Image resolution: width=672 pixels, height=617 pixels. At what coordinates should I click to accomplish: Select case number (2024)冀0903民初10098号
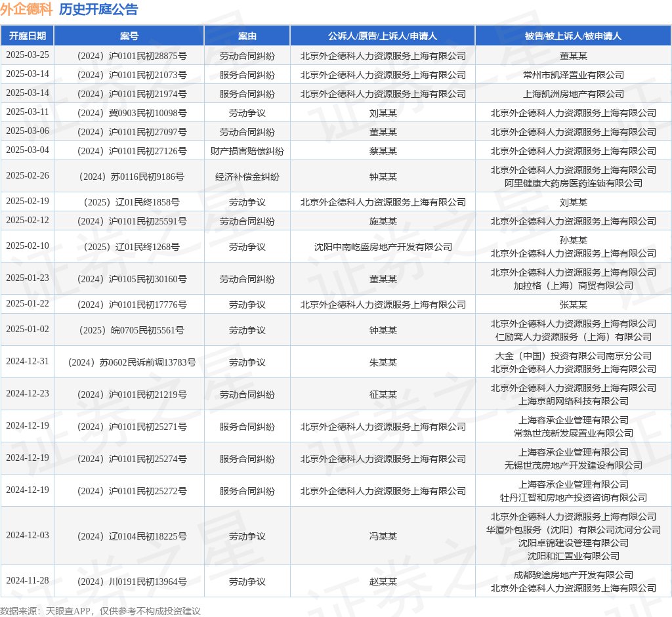tap(129, 113)
